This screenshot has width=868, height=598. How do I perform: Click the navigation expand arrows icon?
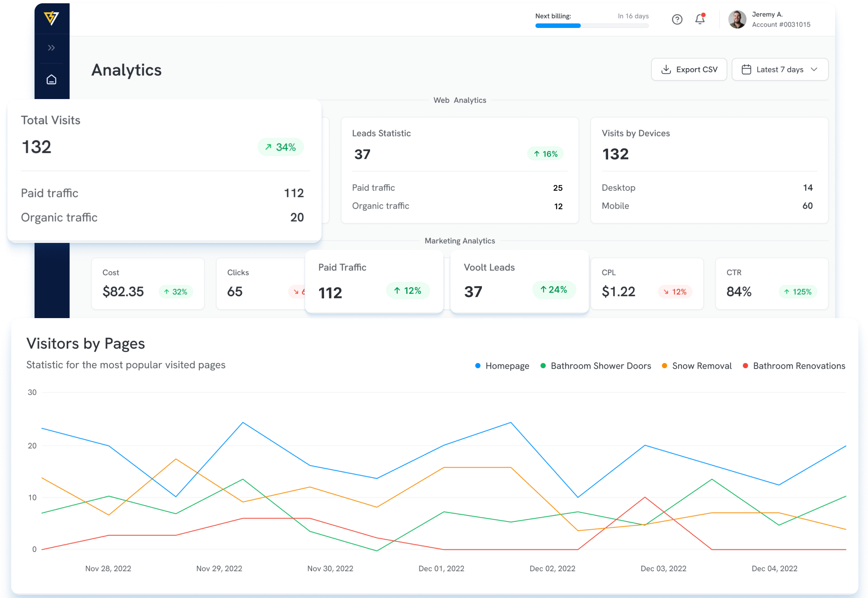51,48
